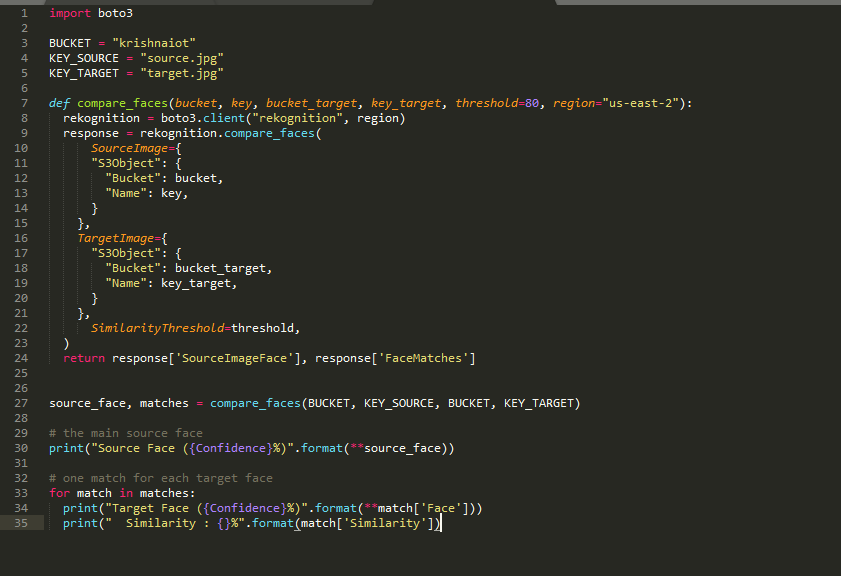Click the word boto3 in the import line
Screen dimensions: 841x576
click(x=115, y=13)
